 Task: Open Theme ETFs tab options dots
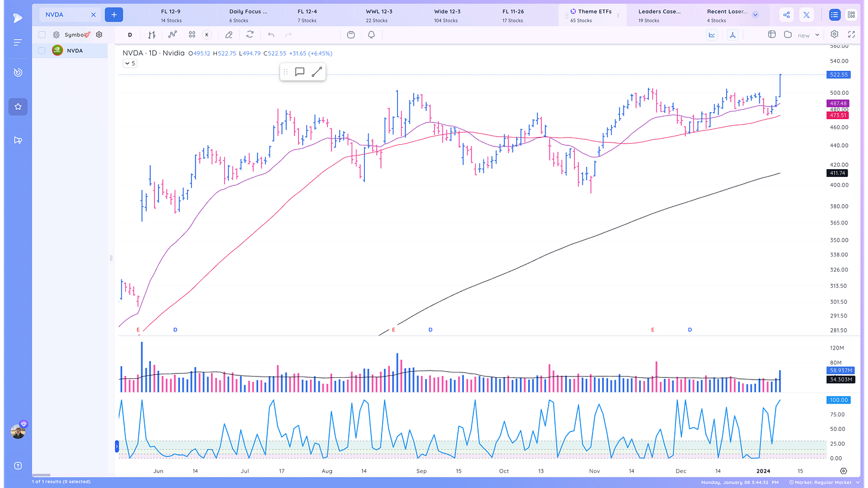point(618,15)
